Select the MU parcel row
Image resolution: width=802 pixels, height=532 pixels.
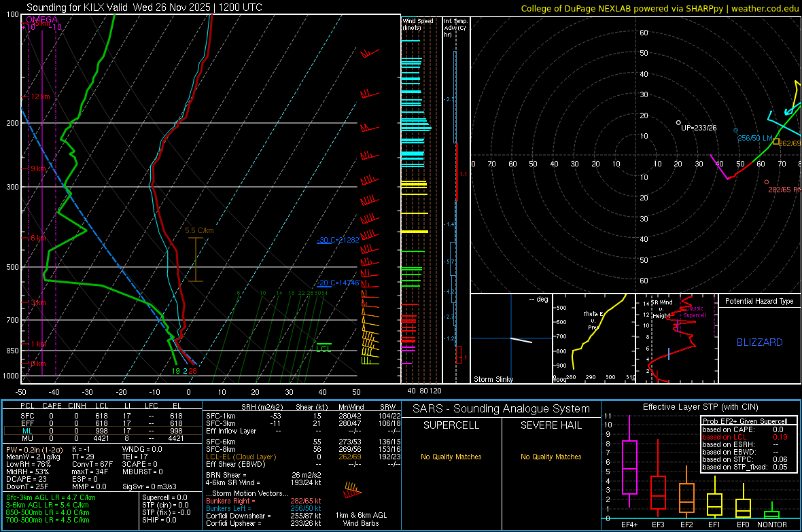click(103, 438)
